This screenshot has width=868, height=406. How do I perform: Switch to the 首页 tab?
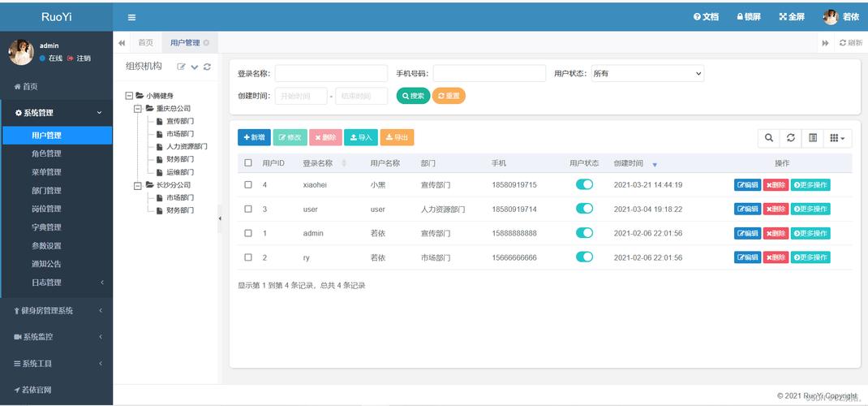pos(145,42)
